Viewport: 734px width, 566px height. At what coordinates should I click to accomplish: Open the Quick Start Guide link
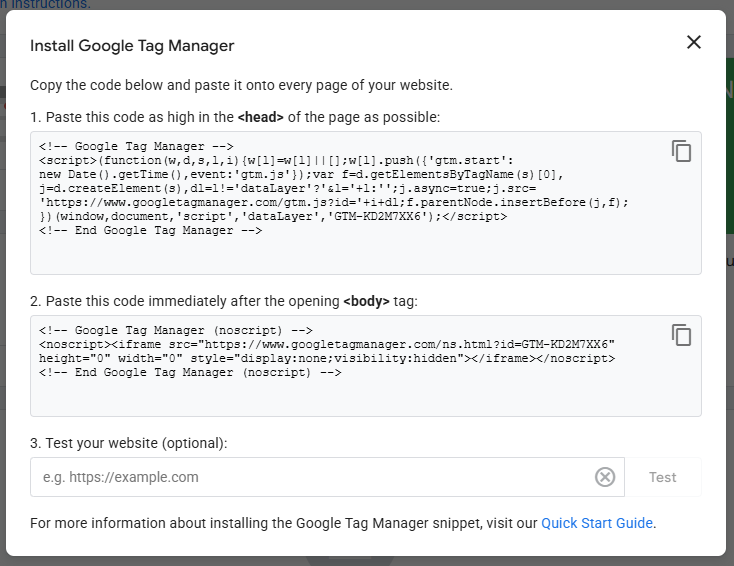tap(597, 523)
